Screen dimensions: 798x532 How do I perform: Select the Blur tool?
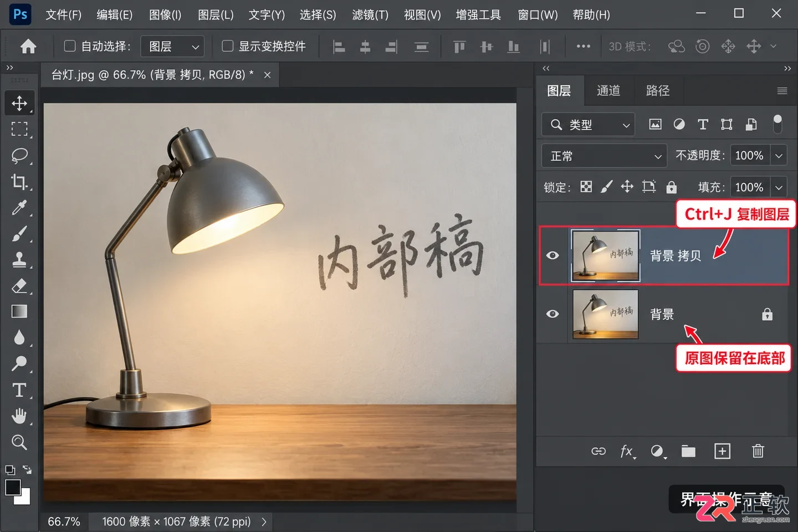[19, 337]
